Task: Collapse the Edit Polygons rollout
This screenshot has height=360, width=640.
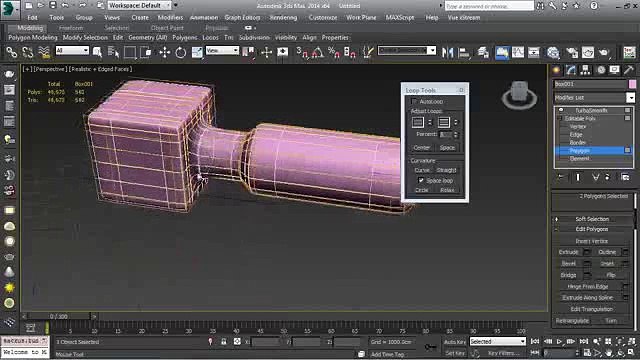Action: coord(592,229)
